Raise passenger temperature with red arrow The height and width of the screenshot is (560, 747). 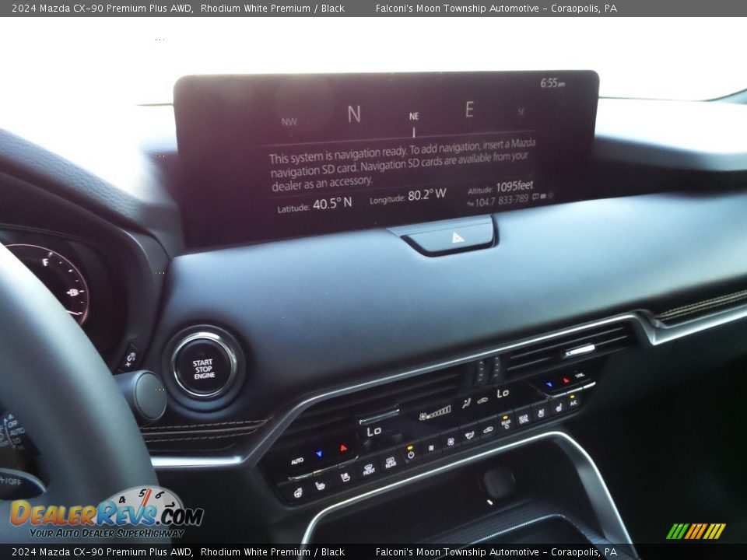point(566,380)
